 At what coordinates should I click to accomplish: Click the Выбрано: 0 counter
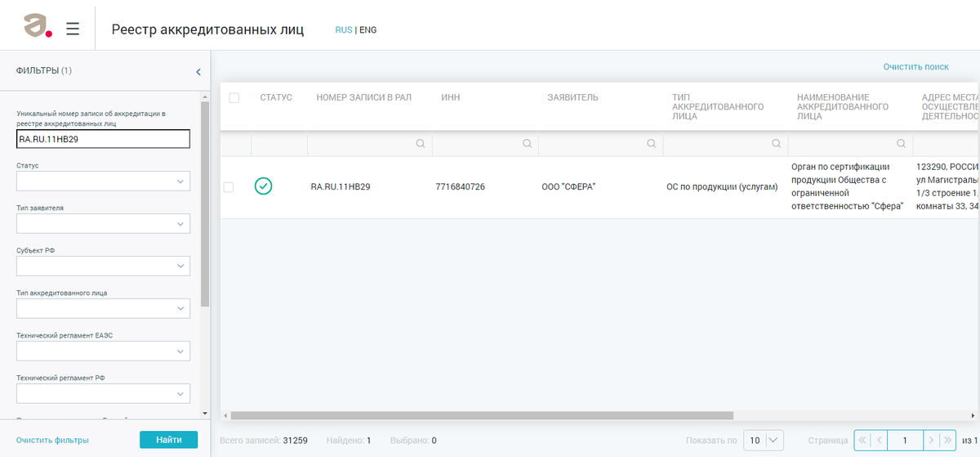point(413,441)
